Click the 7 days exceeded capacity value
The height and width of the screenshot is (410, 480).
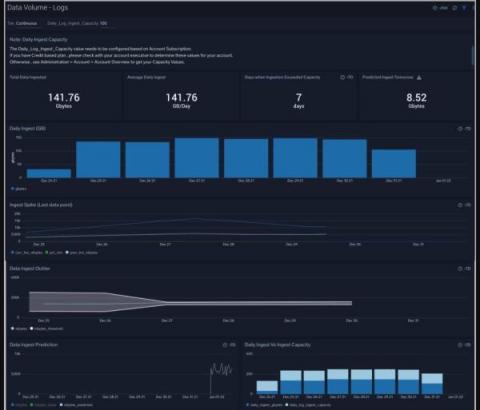click(x=299, y=101)
